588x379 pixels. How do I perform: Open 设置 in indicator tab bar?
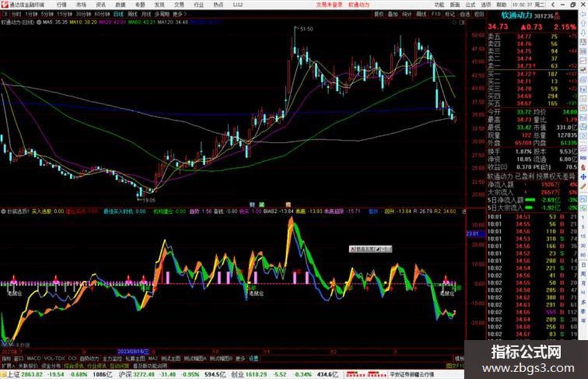(x=254, y=358)
